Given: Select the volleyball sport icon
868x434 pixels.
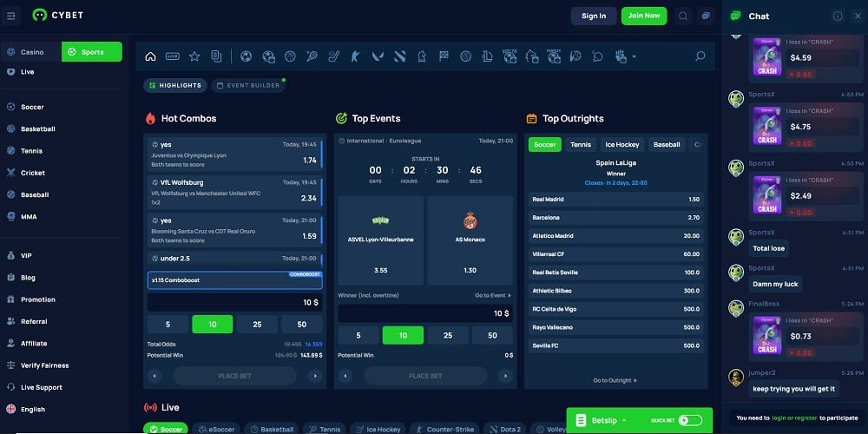Looking at the screenshot, I should (x=465, y=56).
